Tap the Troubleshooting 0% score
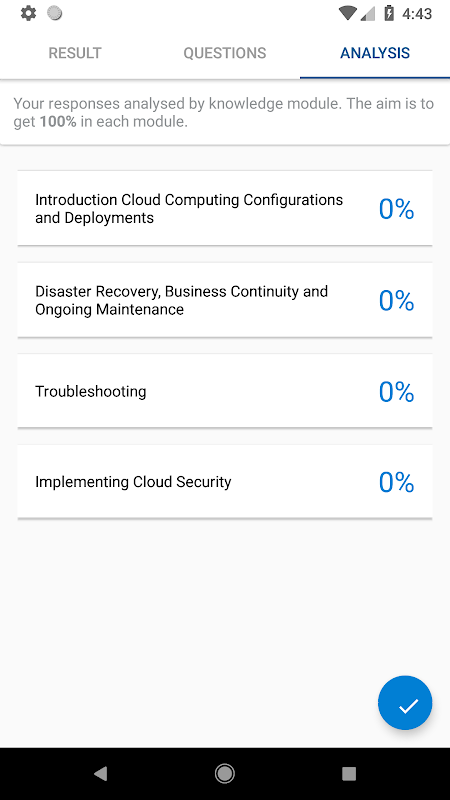This screenshot has width=450, height=800. [x=396, y=392]
